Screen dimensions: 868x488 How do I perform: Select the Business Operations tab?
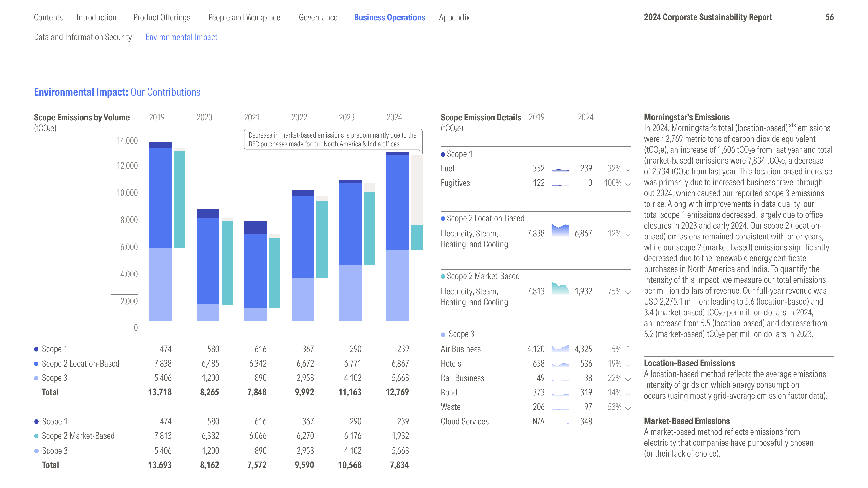(390, 17)
